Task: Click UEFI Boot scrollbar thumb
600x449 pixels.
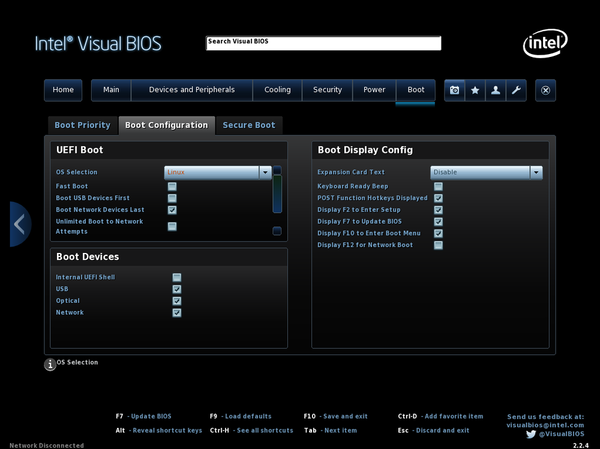Action: tap(277, 194)
